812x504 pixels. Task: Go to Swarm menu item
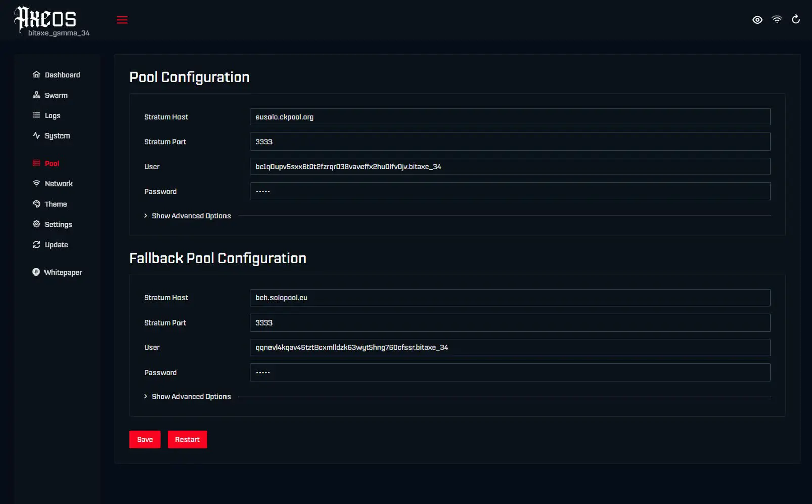[56, 95]
